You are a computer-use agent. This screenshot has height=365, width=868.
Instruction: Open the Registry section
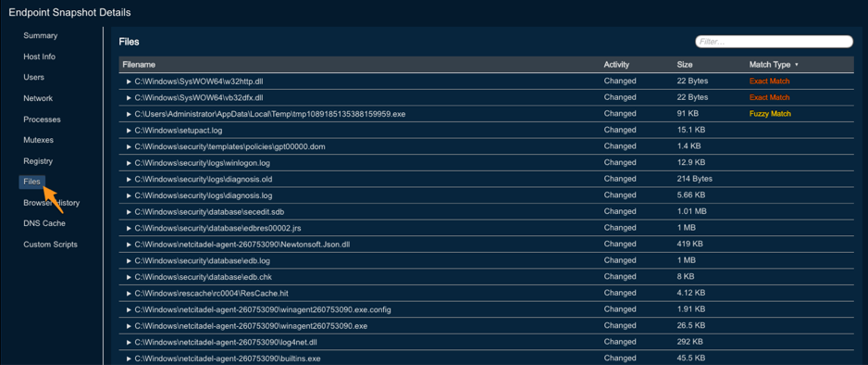38,161
